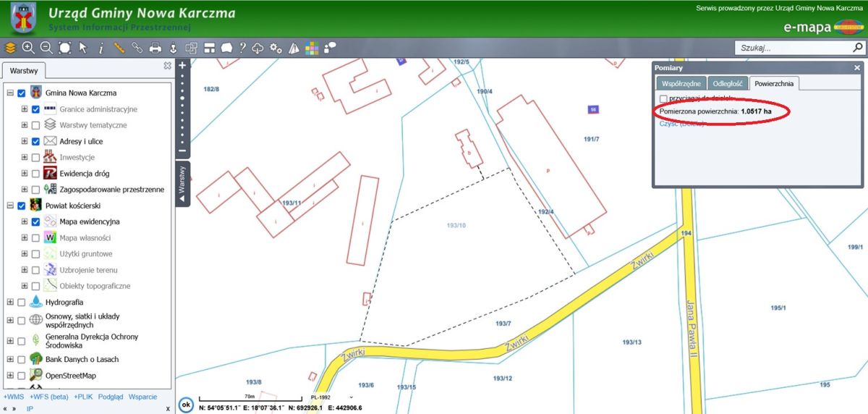This screenshot has width=868, height=414.
Task: Click the Wsparcie link
Action: [x=143, y=397]
